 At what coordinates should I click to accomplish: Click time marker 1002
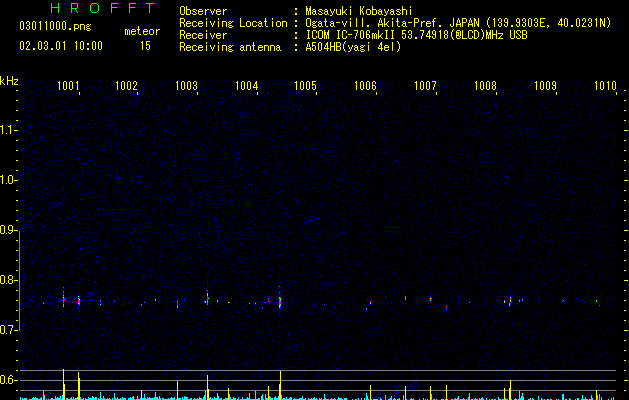(126, 86)
